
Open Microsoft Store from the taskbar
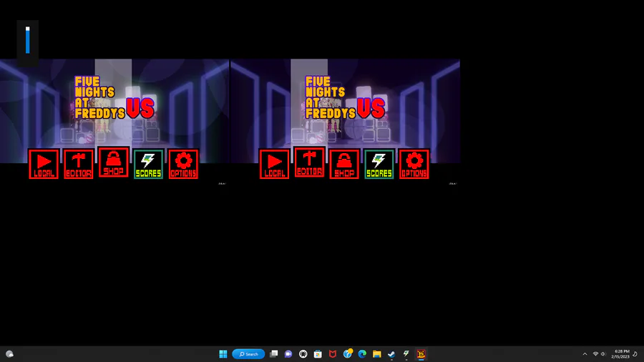point(318,354)
